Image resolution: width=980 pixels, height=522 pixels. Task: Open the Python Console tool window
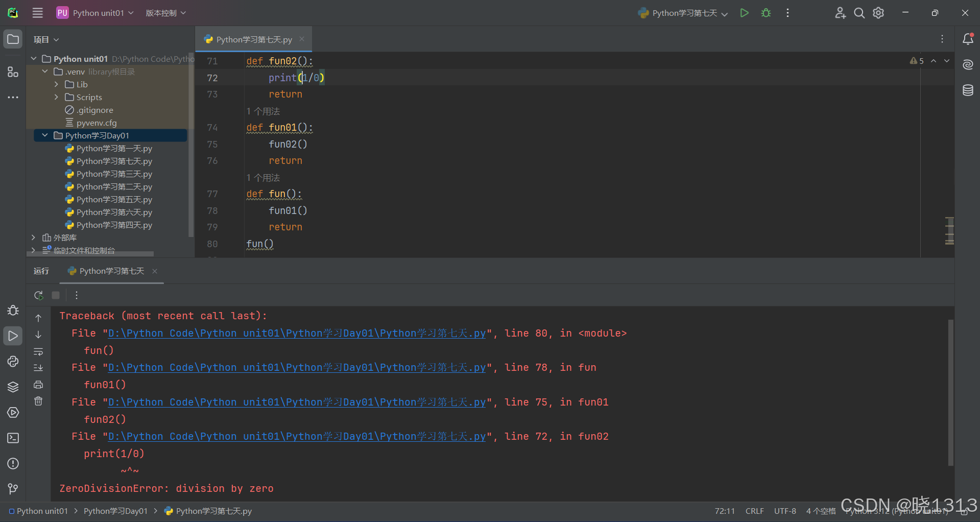13,362
